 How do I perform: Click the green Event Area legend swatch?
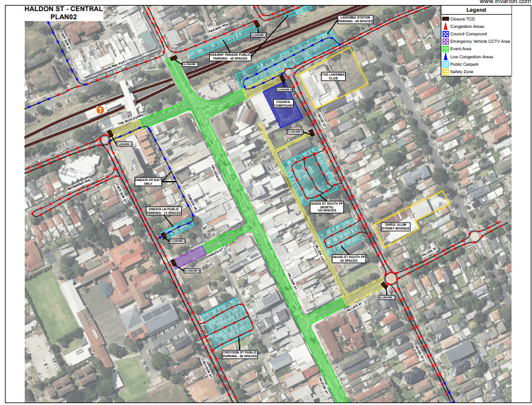445,49
